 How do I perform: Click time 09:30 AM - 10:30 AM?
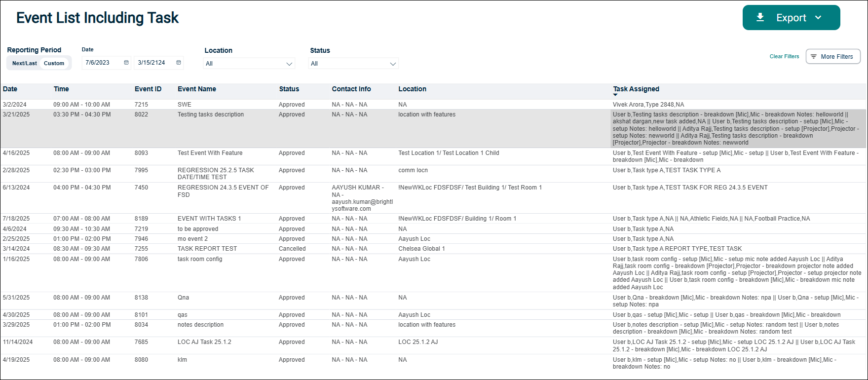point(81,229)
